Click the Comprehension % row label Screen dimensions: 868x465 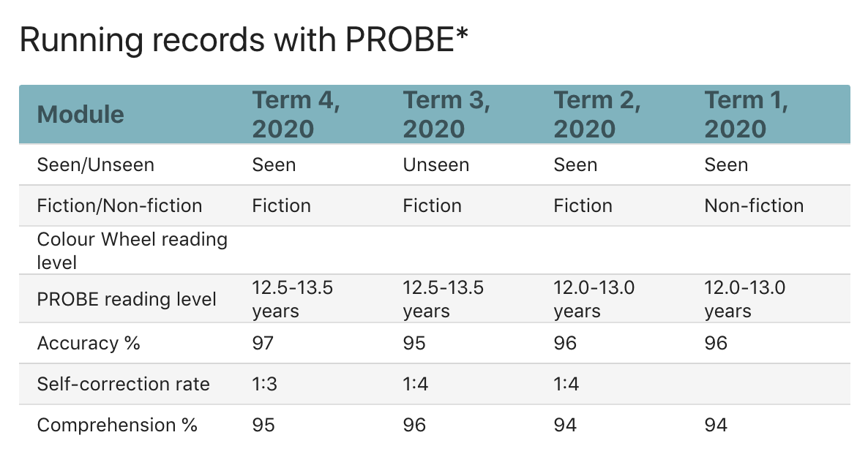[x=118, y=425]
